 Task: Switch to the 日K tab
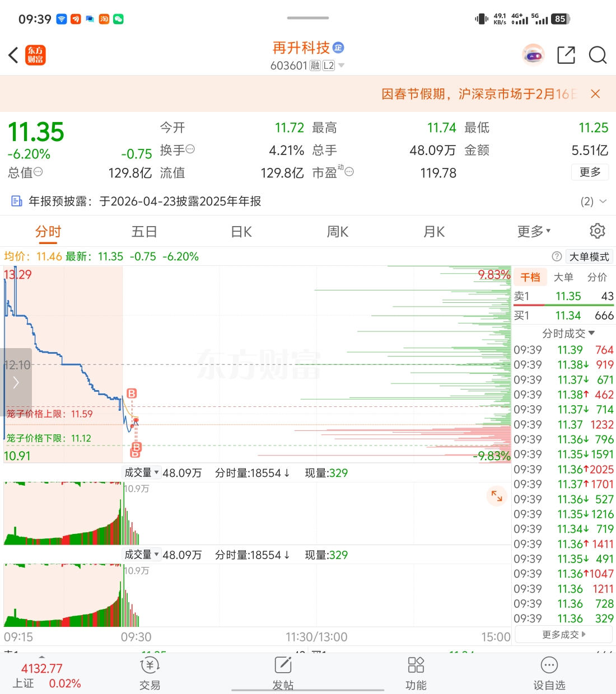[x=241, y=232]
